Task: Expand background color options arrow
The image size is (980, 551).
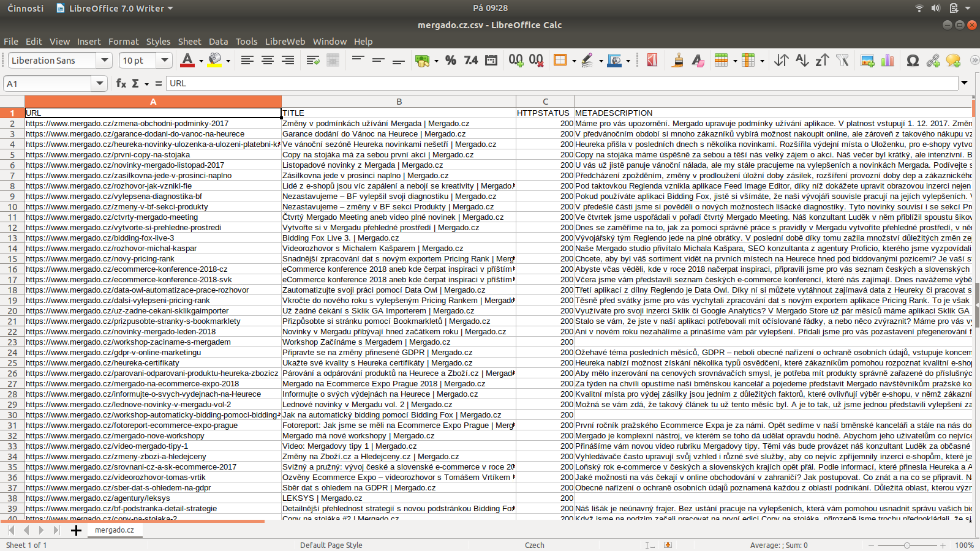Action: 228,61
